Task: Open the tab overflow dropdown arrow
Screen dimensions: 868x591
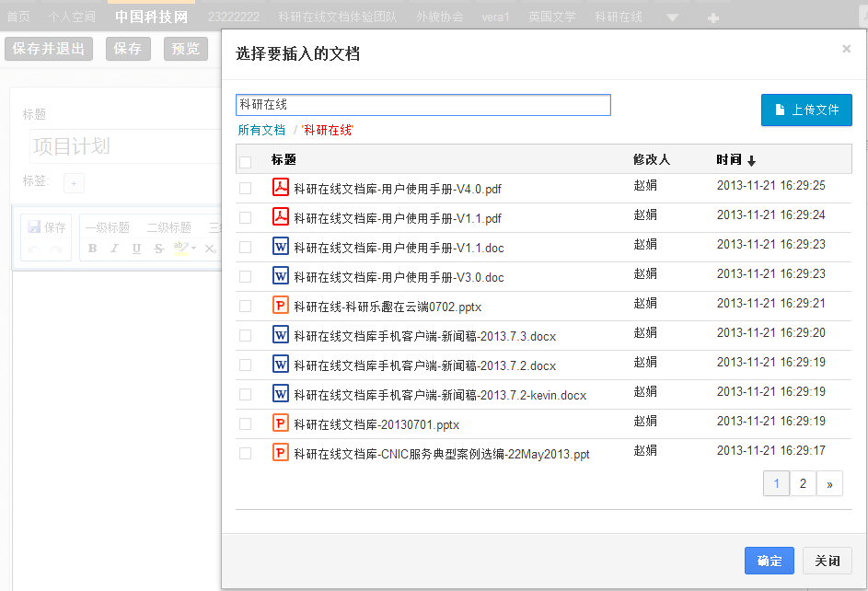Action: 673,17
